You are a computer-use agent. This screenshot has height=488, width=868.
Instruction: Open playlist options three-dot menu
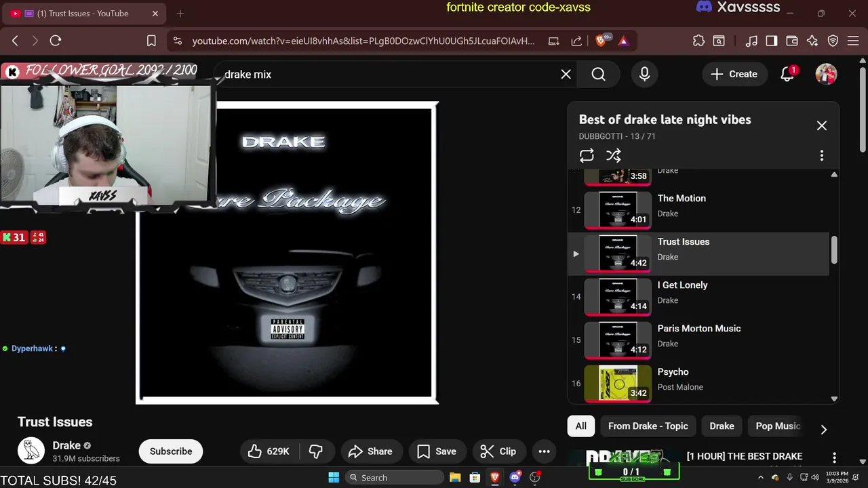[x=821, y=155]
